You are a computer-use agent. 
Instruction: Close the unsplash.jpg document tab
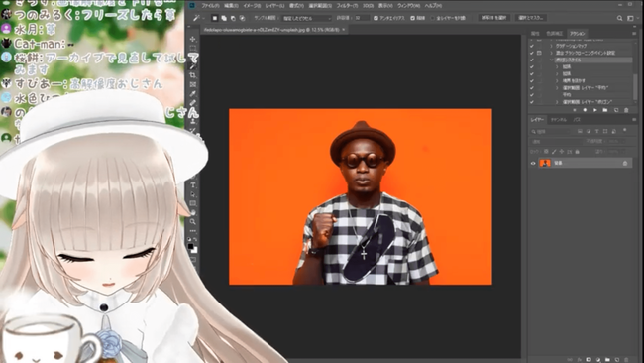click(344, 30)
